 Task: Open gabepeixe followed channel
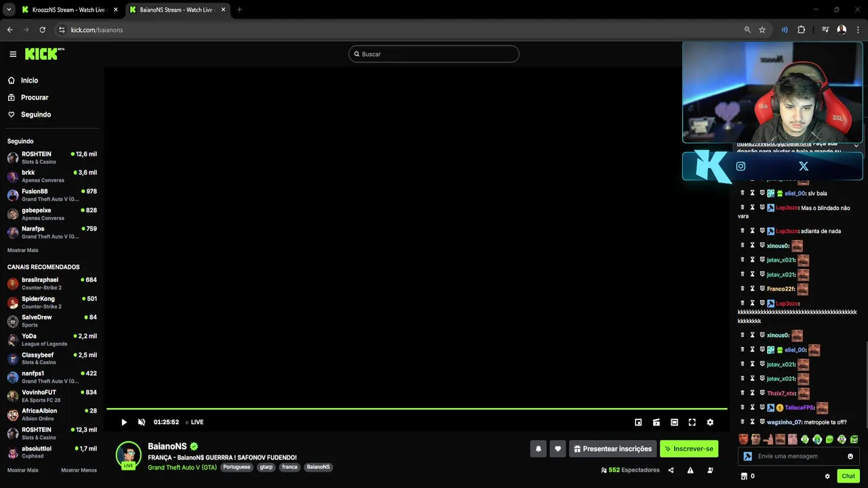point(52,214)
